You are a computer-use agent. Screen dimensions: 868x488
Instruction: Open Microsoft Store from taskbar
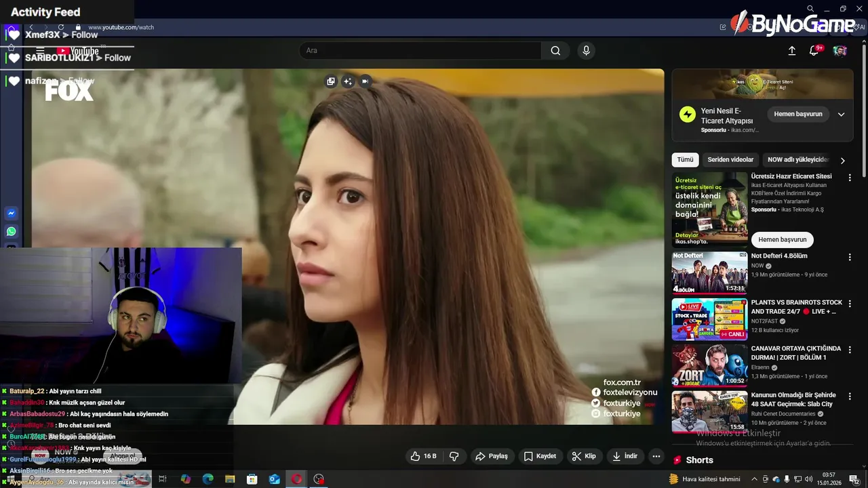point(252,479)
